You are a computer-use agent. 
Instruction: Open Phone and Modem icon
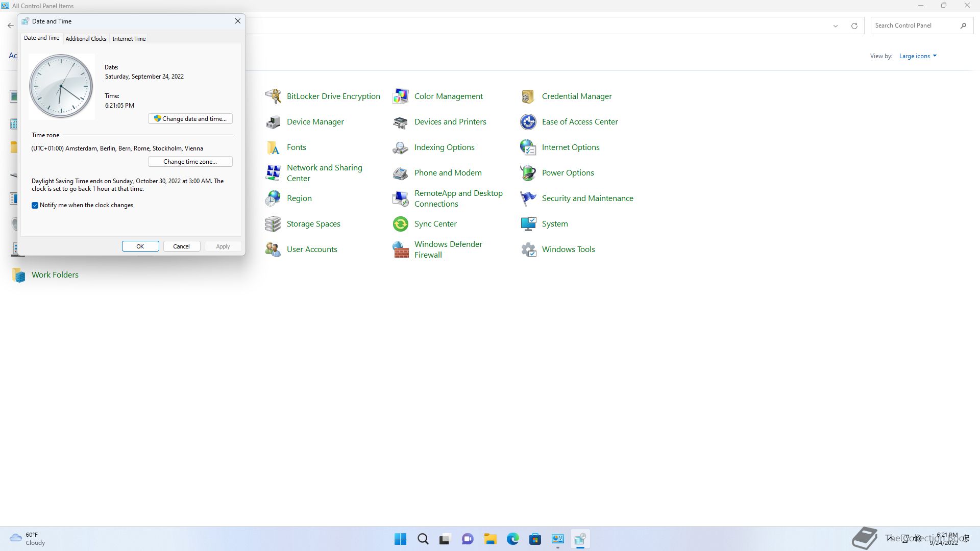click(x=401, y=172)
